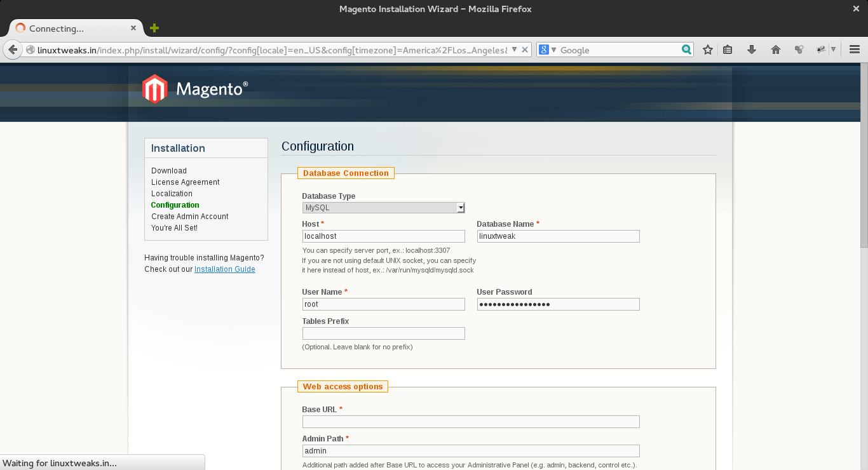Image resolution: width=868 pixels, height=470 pixels.
Task: Click the site identity globe icon
Action: 30,50
